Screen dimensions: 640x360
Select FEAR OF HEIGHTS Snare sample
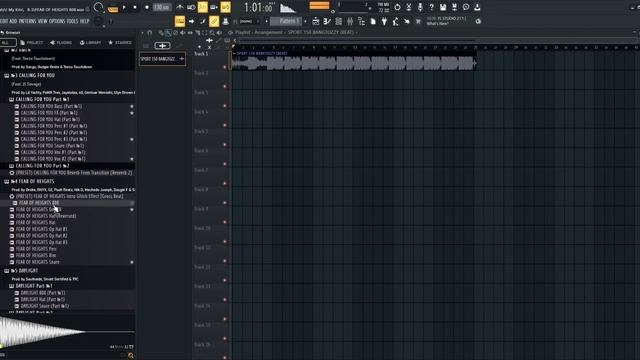tap(38, 262)
